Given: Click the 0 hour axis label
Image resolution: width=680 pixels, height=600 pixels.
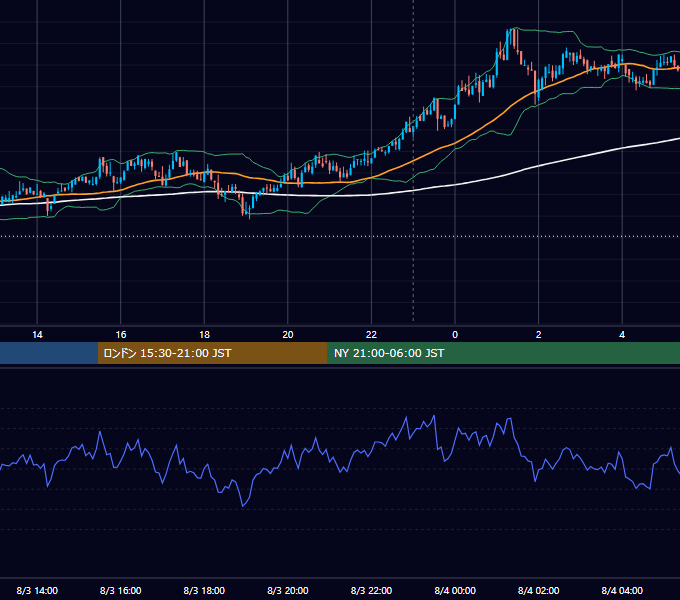Looking at the screenshot, I should [x=455, y=335].
